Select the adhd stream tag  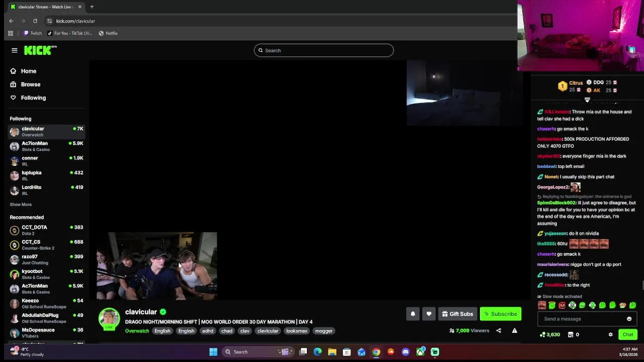pos(208,331)
